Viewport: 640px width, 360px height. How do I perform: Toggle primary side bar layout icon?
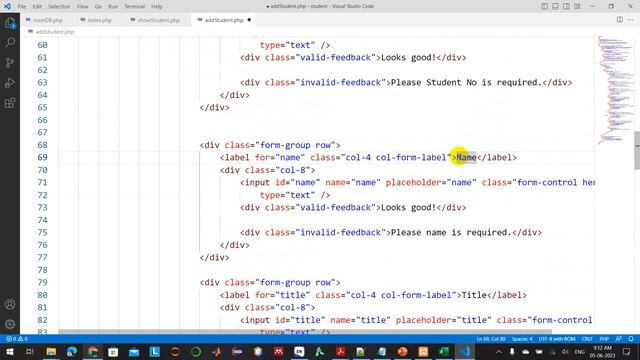coord(544,6)
